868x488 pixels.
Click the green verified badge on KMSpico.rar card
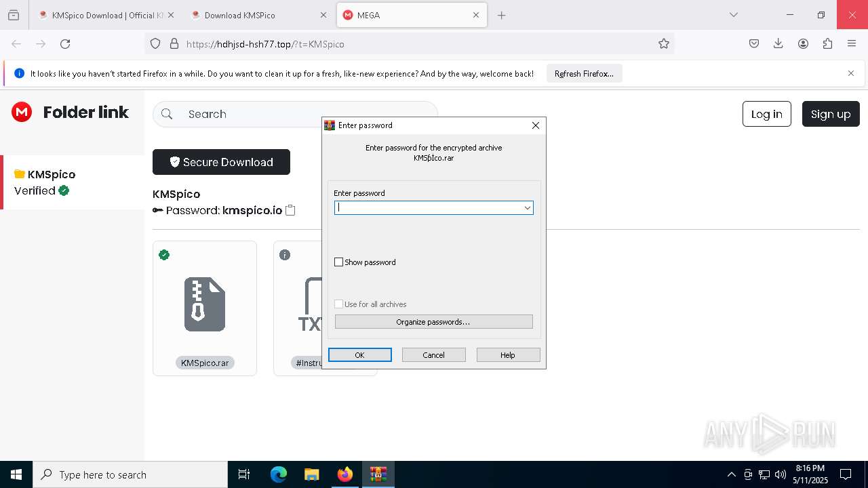pyautogui.click(x=164, y=255)
